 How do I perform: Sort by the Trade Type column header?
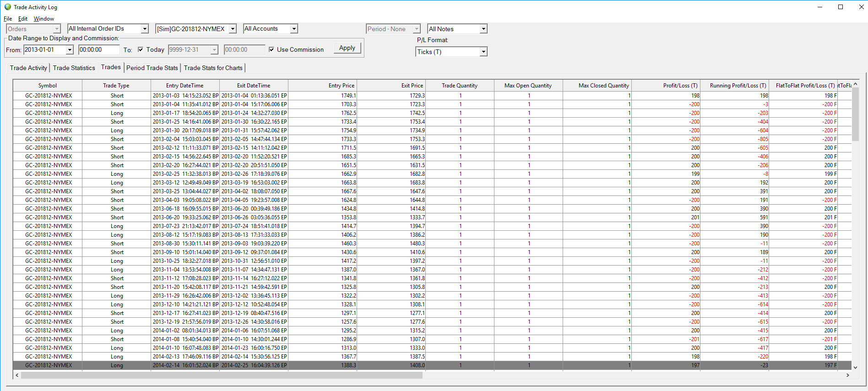[x=116, y=86]
